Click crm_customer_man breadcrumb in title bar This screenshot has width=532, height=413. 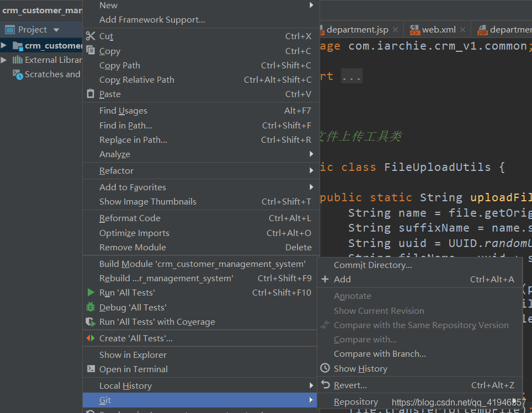(x=42, y=10)
